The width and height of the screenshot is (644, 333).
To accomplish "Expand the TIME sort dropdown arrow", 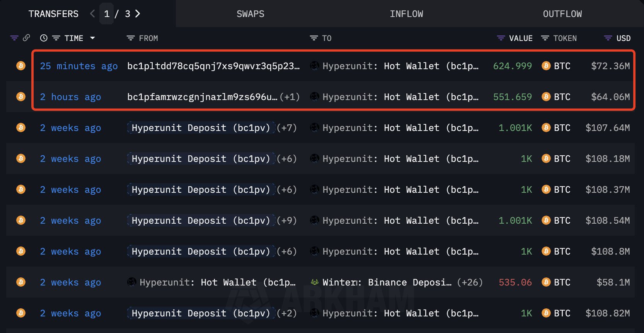I will coord(92,38).
